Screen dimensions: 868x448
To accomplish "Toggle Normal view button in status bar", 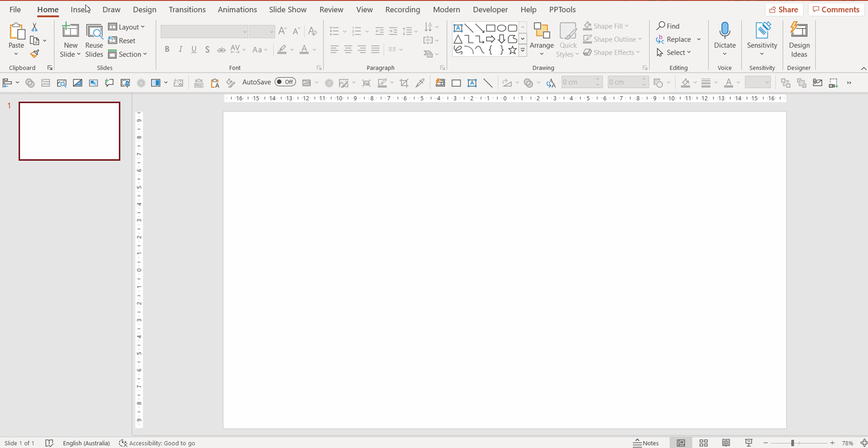I will (681, 443).
